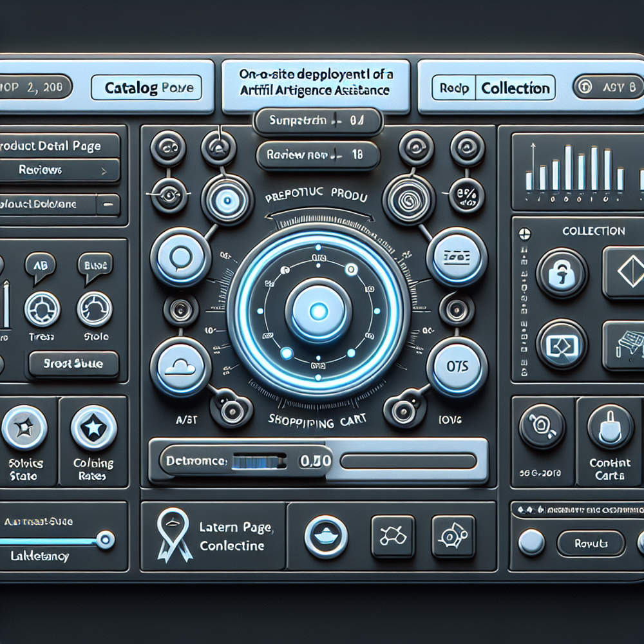Click the Solvics State star icon
Image resolution: width=644 pixels, height=644 pixels.
click(24, 428)
